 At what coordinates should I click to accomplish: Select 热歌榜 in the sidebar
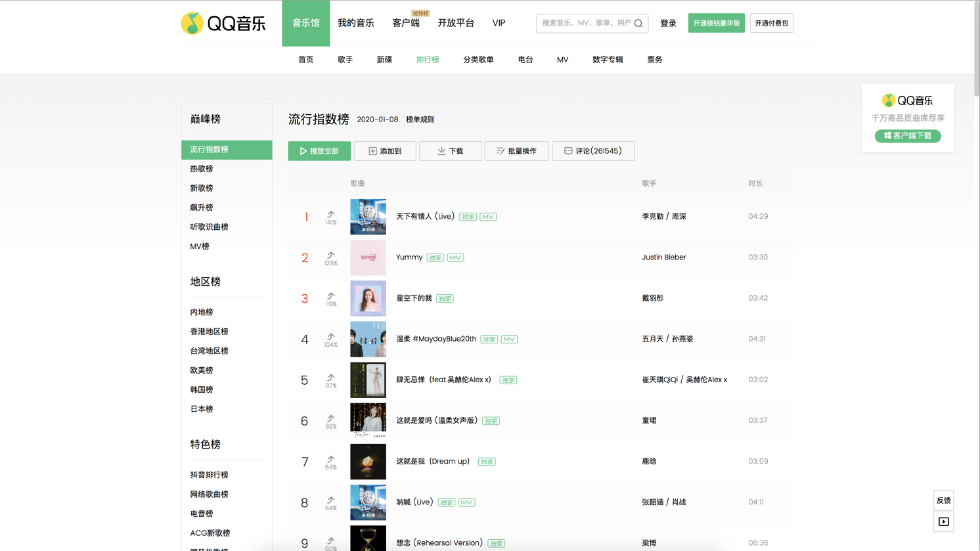coord(202,169)
